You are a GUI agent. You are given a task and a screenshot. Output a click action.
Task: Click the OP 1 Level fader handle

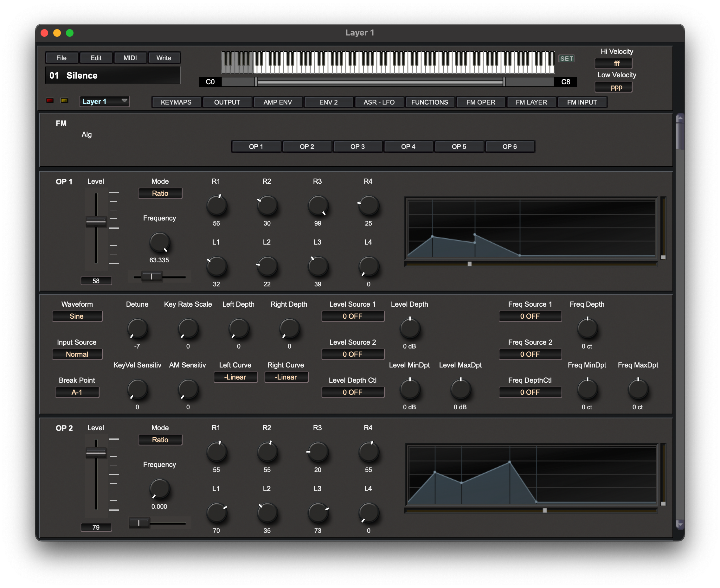96,222
